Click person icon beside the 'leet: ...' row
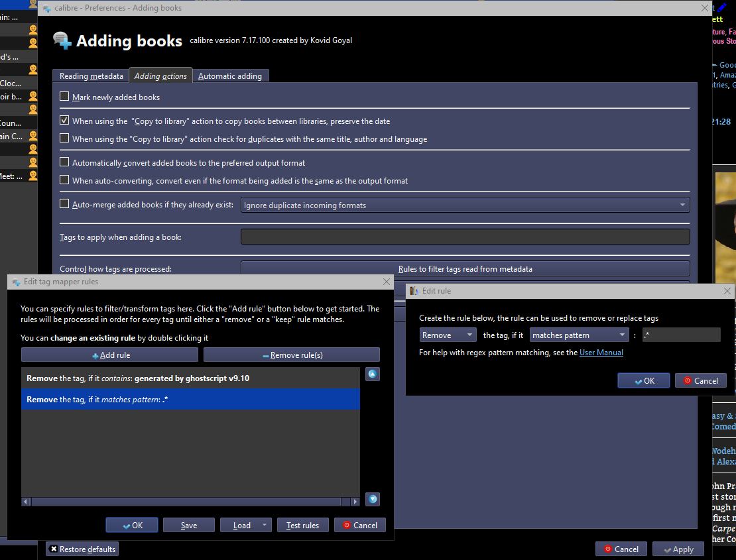The image size is (736, 560). pyautogui.click(x=33, y=176)
